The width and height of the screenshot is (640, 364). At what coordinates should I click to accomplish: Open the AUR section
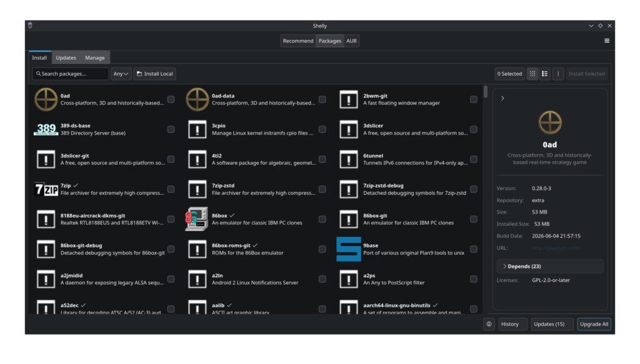coord(351,41)
